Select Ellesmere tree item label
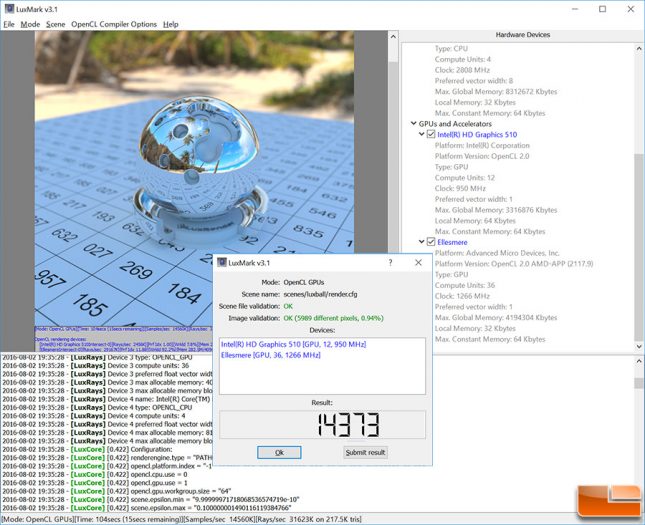645x525 pixels. [x=452, y=242]
